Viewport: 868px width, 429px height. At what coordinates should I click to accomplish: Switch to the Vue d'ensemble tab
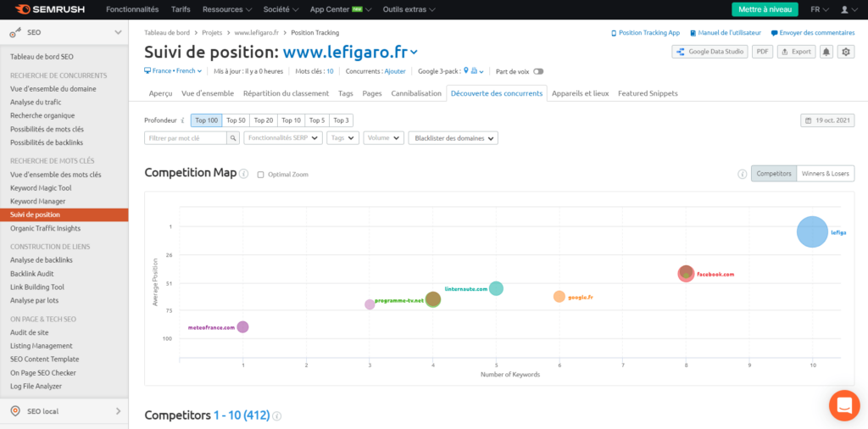pos(208,93)
